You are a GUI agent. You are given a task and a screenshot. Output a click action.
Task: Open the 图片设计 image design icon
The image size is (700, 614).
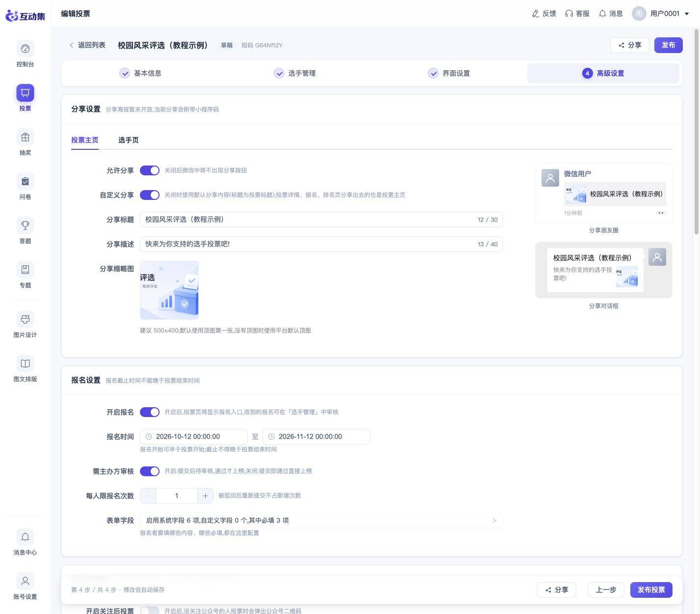click(25, 319)
